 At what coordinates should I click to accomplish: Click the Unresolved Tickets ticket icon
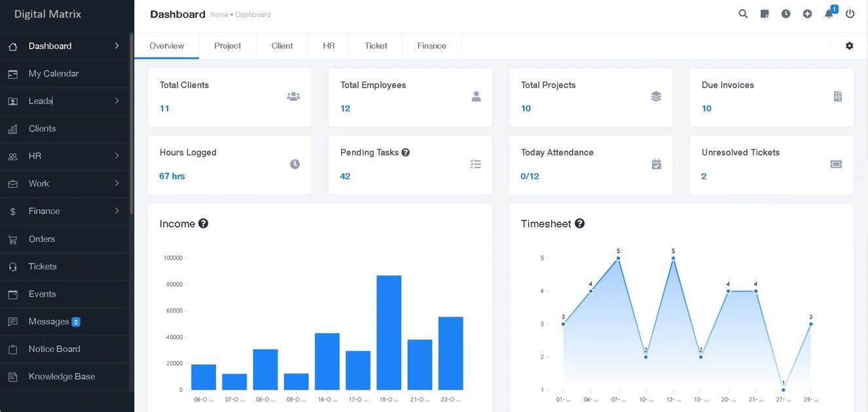point(836,164)
